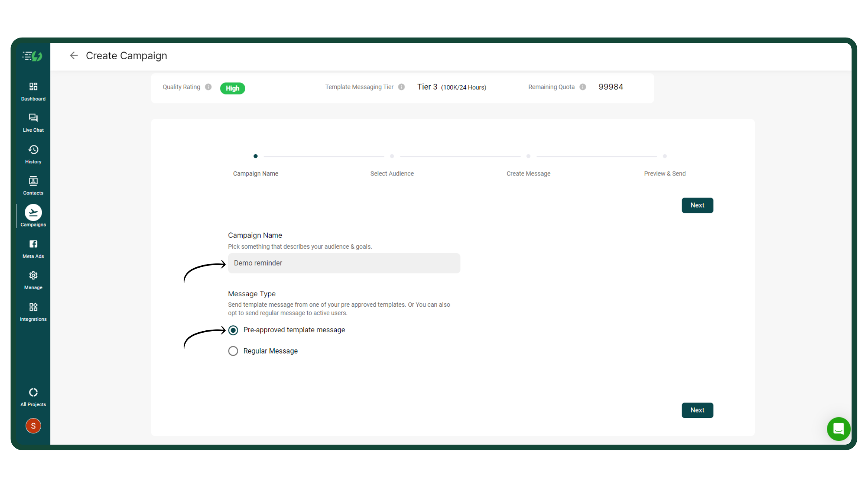Switch to All Projects view

coord(33,393)
